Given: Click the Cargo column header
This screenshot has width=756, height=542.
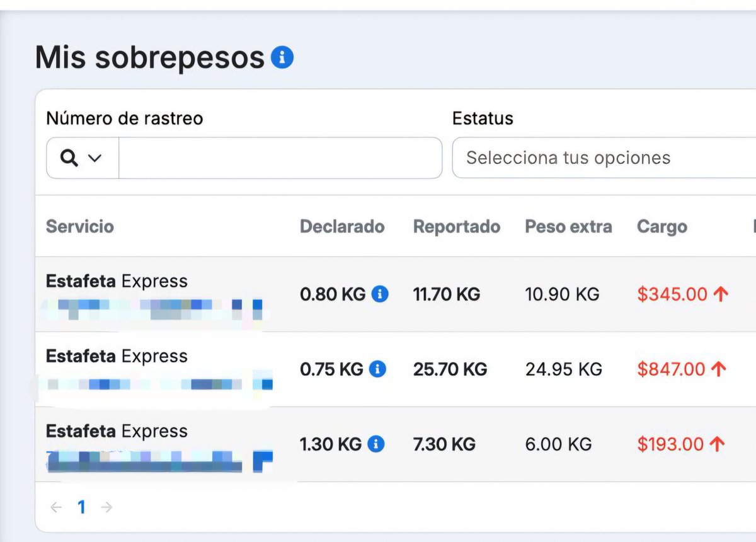Looking at the screenshot, I should pyautogui.click(x=662, y=227).
